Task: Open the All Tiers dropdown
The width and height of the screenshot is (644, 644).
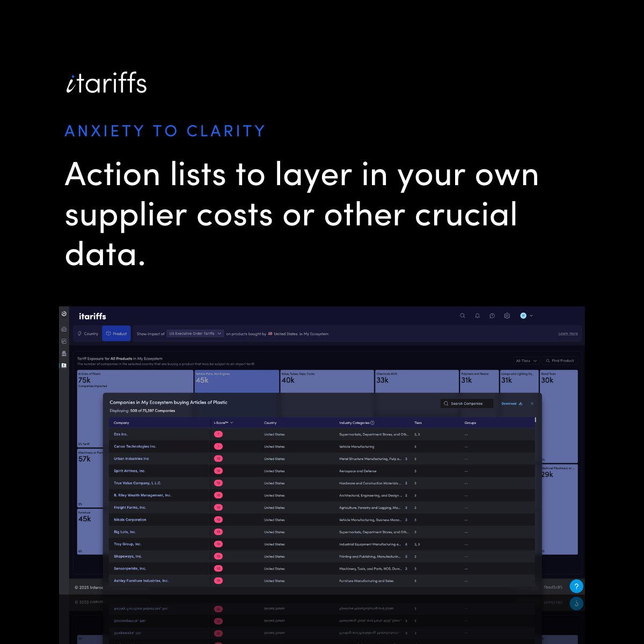Action: (526, 361)
